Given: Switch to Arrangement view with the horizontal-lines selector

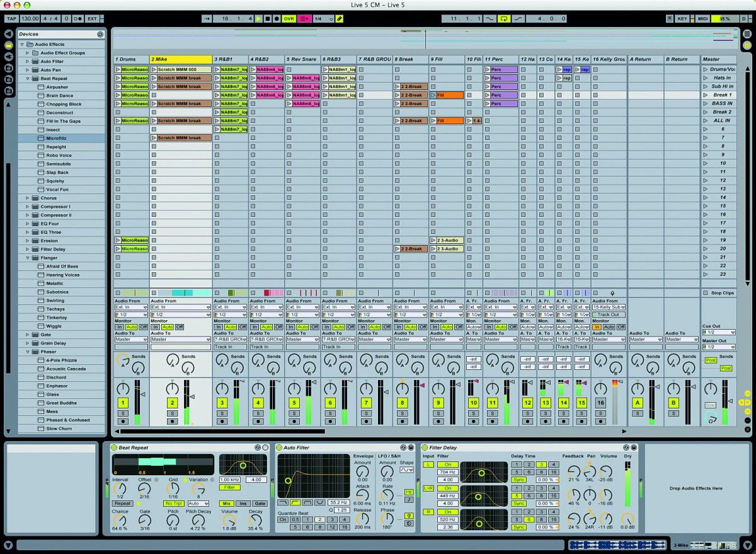Looking at the screenshot, I should point(747,33).
